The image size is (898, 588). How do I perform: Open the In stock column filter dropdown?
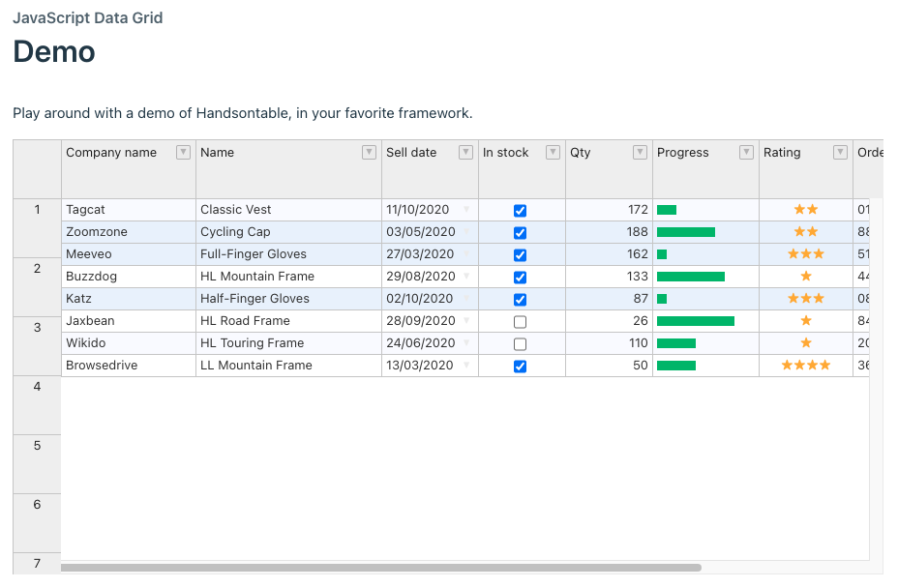554,152
